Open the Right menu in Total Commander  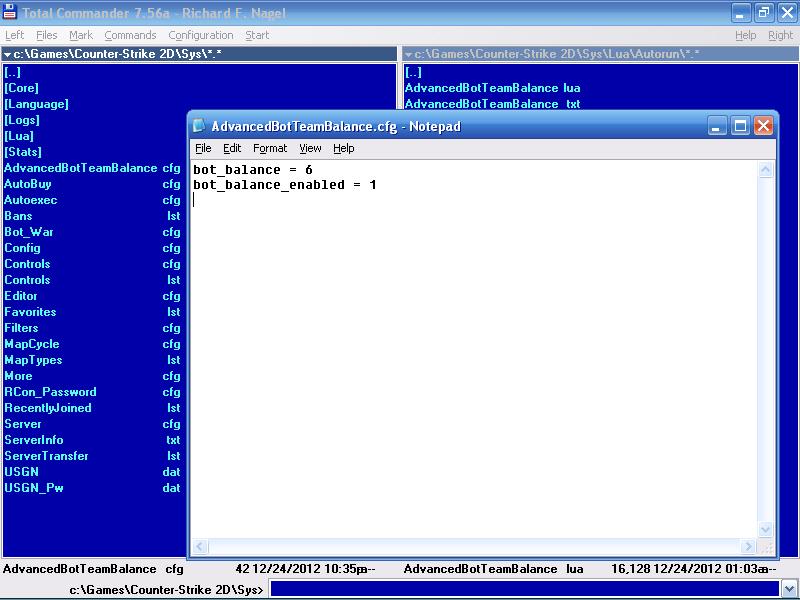click(x=780, y=35)
